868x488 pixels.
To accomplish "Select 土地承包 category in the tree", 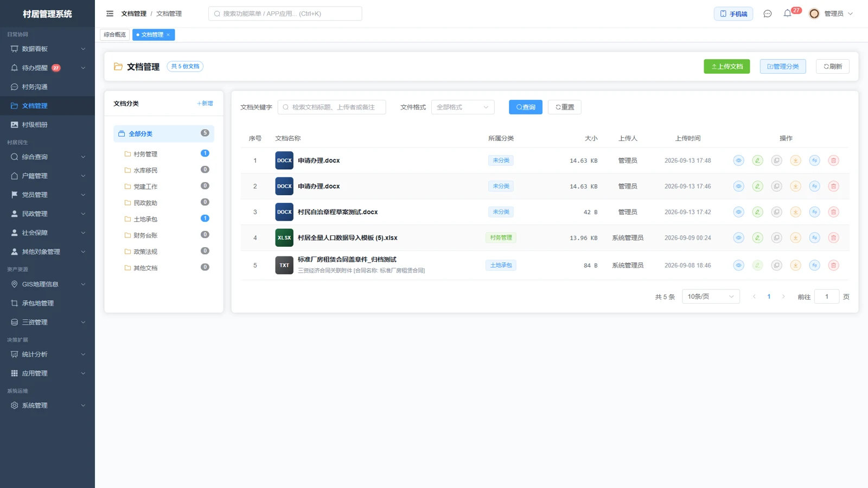I will tap(164, 219).
